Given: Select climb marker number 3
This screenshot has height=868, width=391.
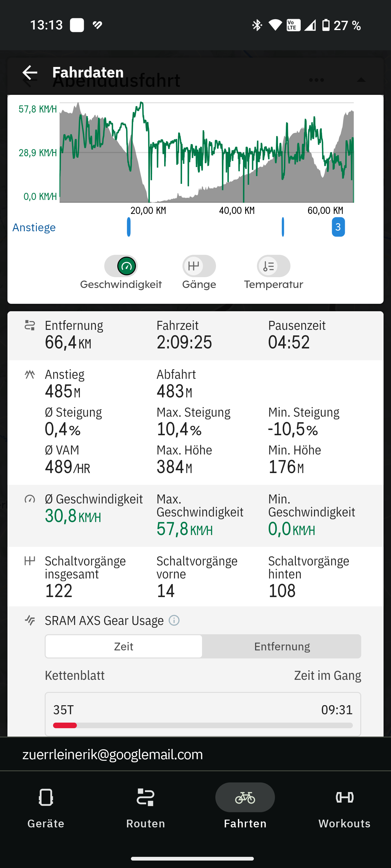Looking at the screenshot, I should click(x=338, y=227).
